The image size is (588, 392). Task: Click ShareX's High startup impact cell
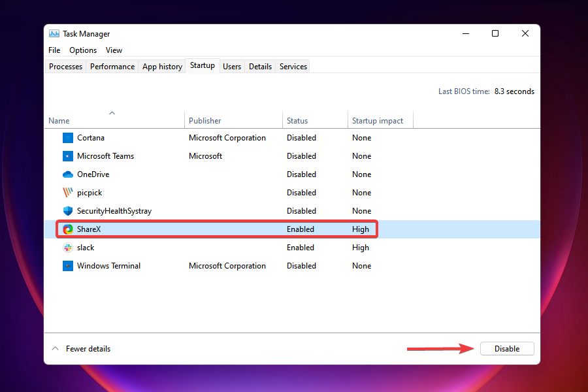361,229
